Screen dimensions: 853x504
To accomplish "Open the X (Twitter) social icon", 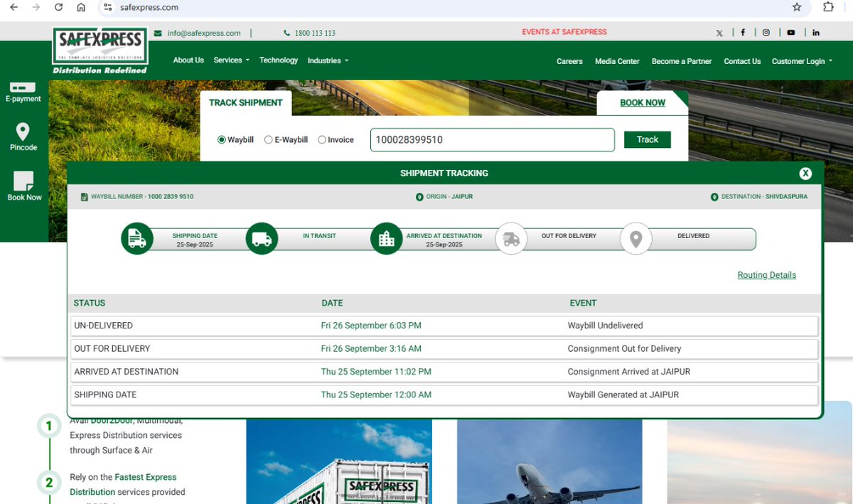I will point(719,33).
